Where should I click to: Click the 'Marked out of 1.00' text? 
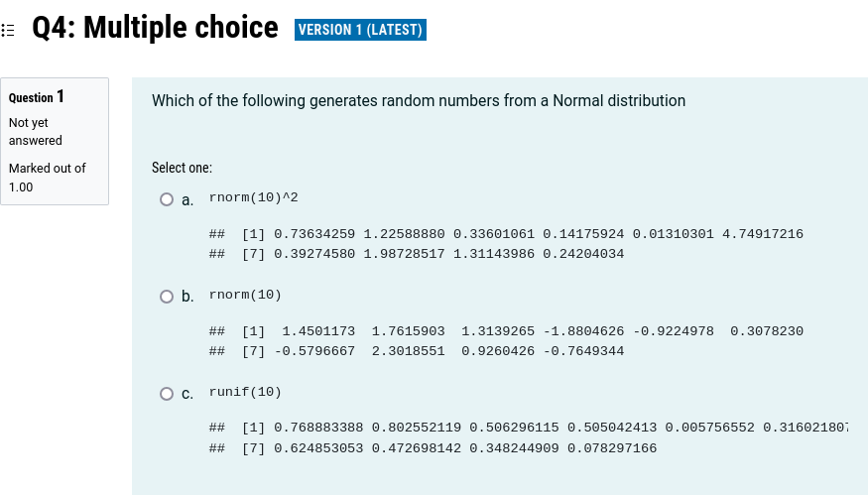[47, 177]
